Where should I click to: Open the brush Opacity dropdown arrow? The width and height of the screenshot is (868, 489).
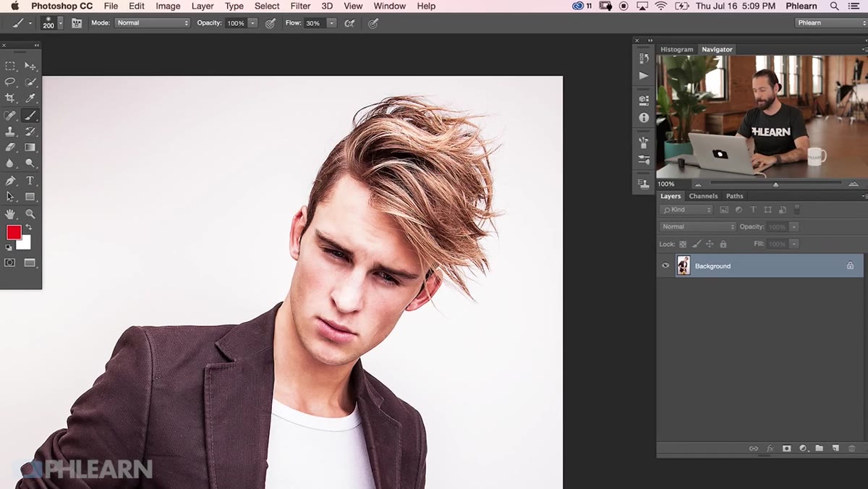252,23
